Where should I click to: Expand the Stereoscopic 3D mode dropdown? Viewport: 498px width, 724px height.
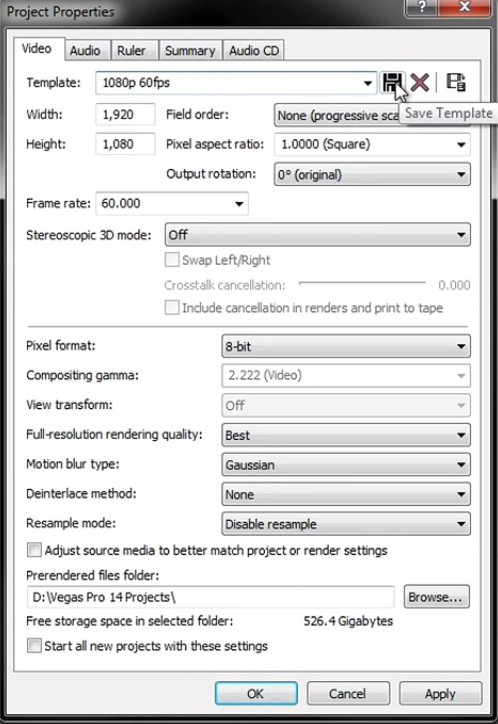[318, 235]
